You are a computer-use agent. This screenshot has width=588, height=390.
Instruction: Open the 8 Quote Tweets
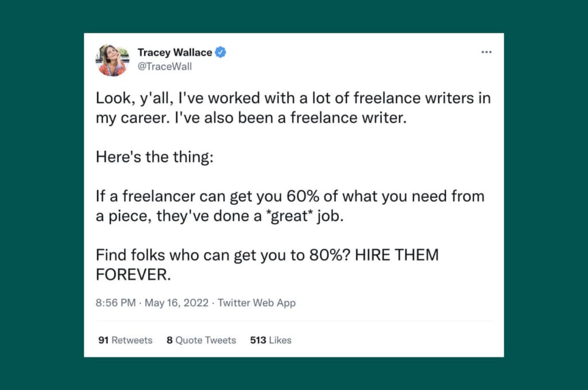[201, 340]
